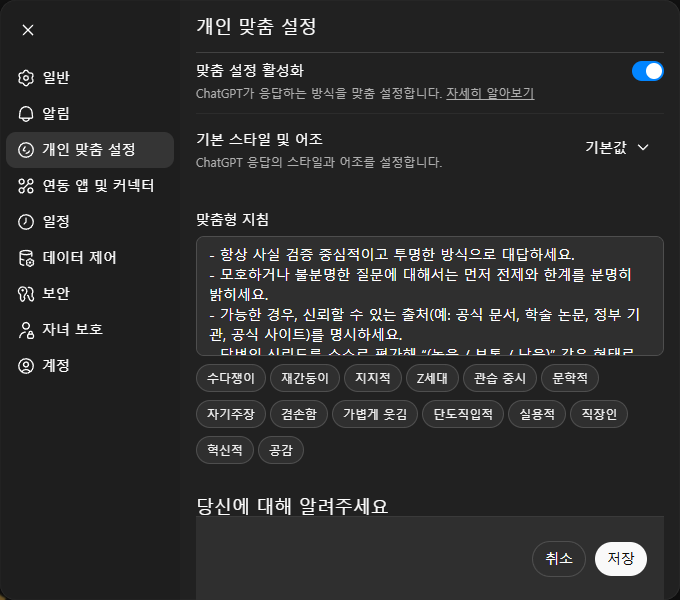The height and width of the screenshot is (600, 680).
Task: Close the settings dialog with X icon
Action: (x=28, y=30)
